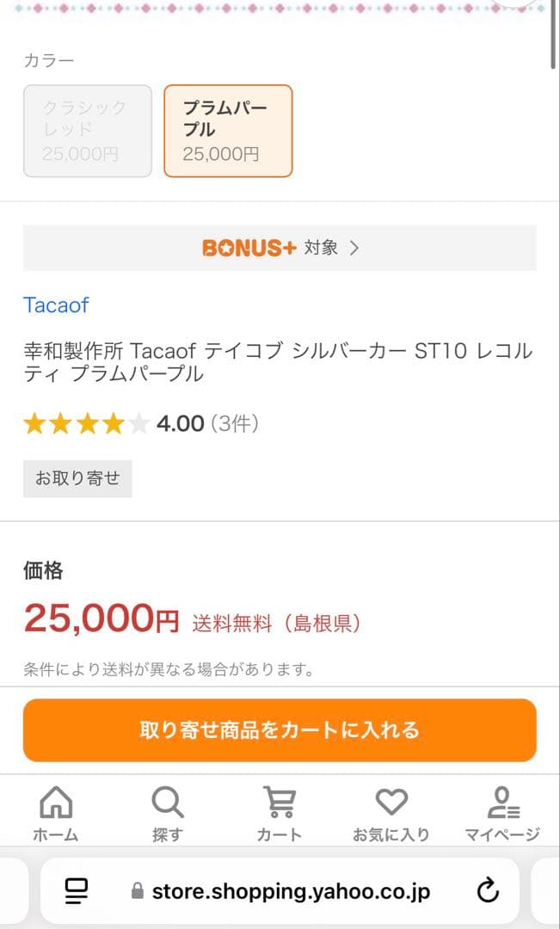The height and width of the screenshot is (929, 560).
Task: View お気に入り favorites via the heart icon
Action: pyautogui.click(x=391, y=801)
